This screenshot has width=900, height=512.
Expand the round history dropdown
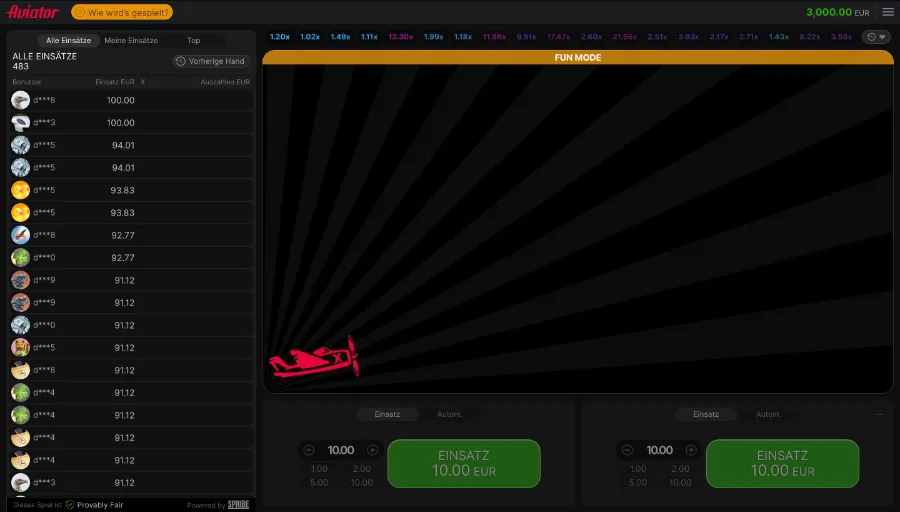[x=875, y=37]
